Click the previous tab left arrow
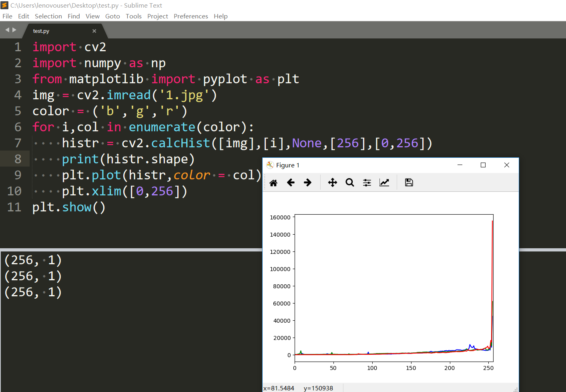Image resolution: width=566 pixels, height=392 pixels. tap(7, 30)
